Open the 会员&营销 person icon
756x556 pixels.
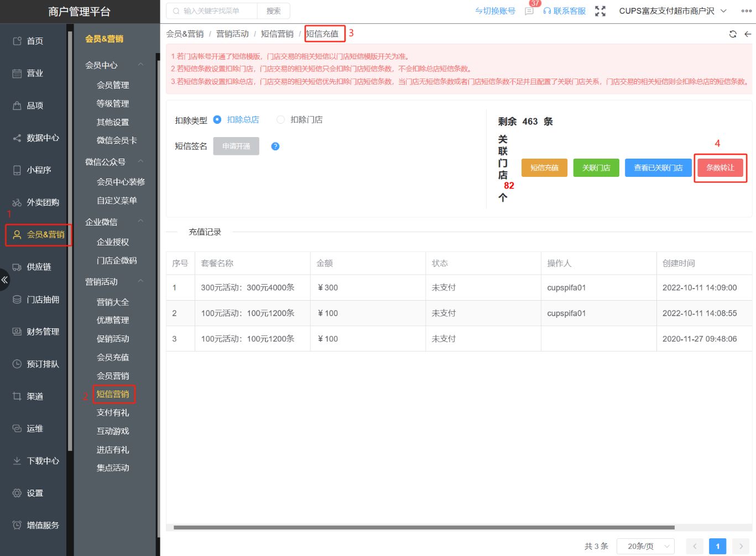[x=17, y=234]
